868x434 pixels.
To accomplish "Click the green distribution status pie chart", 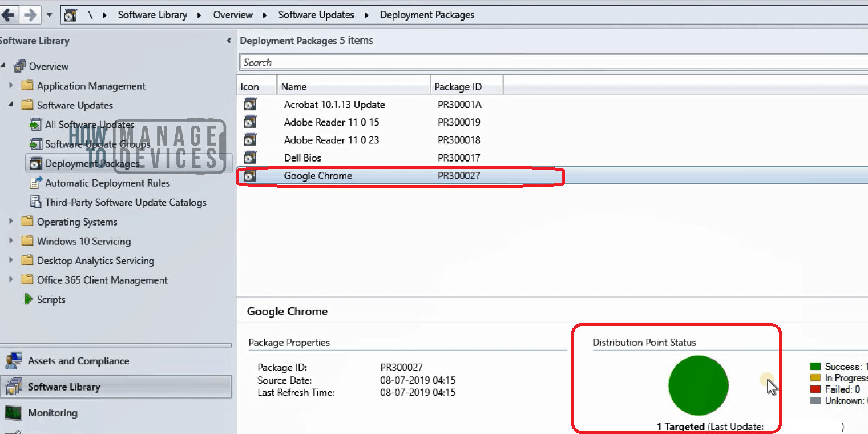I will (699, 385).
